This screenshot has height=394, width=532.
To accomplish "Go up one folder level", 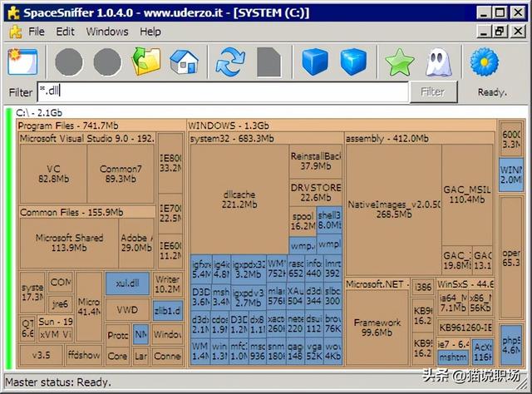I will 146,62.
